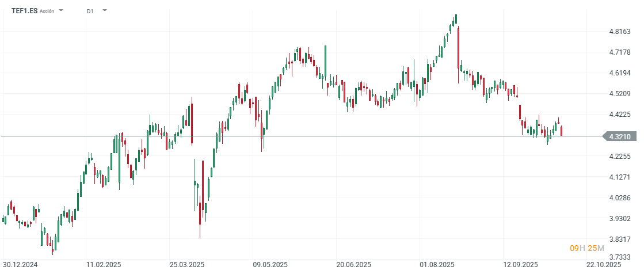Click the 3.9302 price scale value
Screen dimensions: 644x274
[620, 219]
